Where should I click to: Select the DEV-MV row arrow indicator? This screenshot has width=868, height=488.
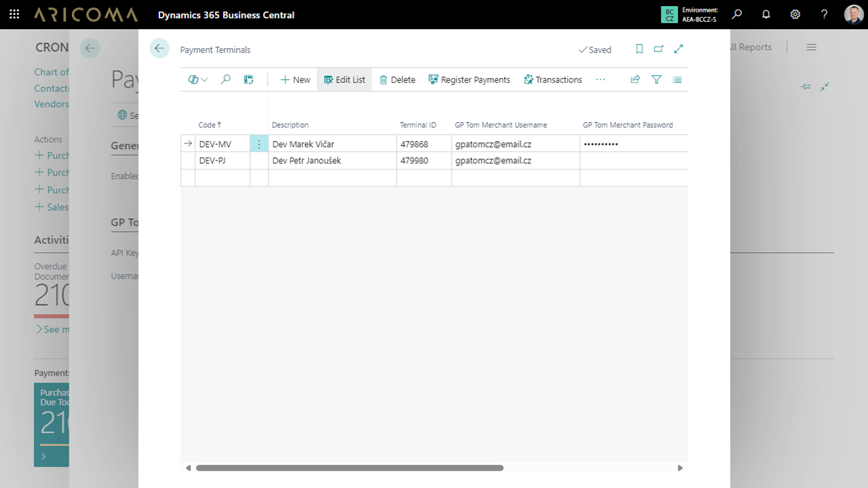click(188, 144)
